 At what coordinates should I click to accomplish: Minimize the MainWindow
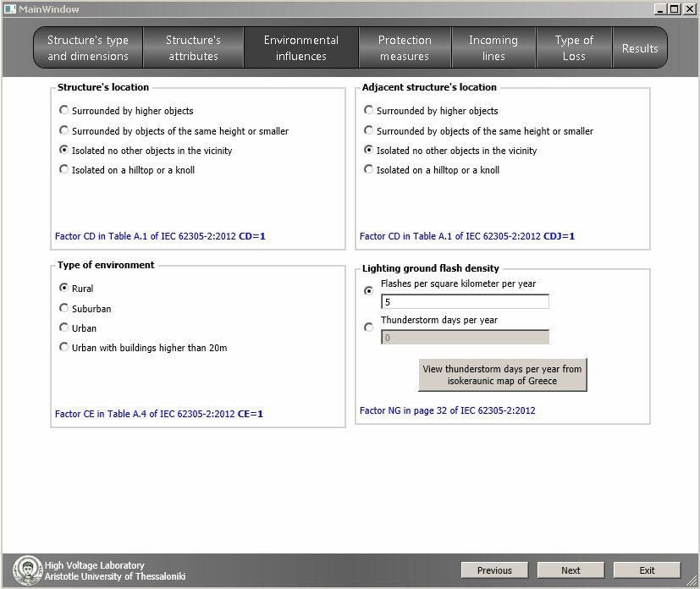pos(661,9)
